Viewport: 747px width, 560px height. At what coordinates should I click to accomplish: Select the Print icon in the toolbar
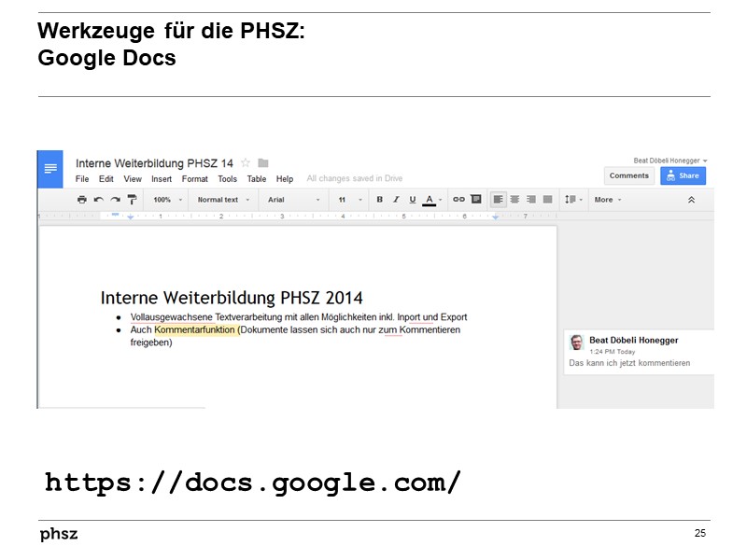[81, 199]
